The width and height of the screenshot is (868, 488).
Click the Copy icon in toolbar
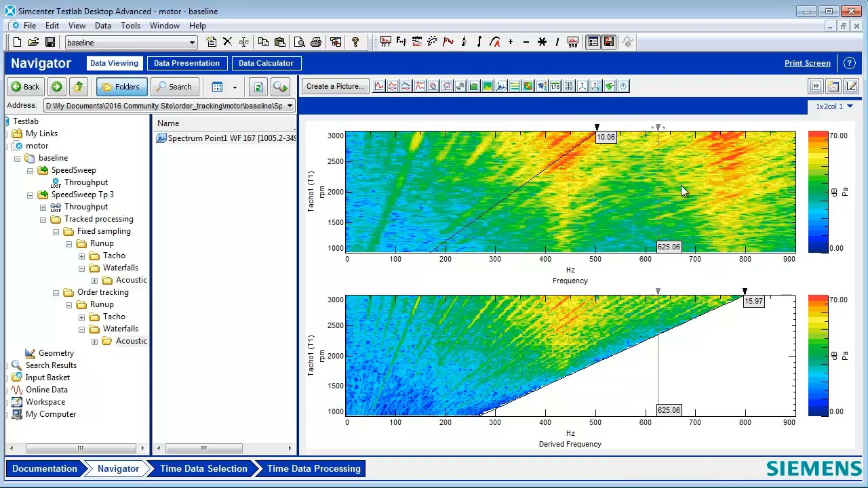[x=263, y=42]
